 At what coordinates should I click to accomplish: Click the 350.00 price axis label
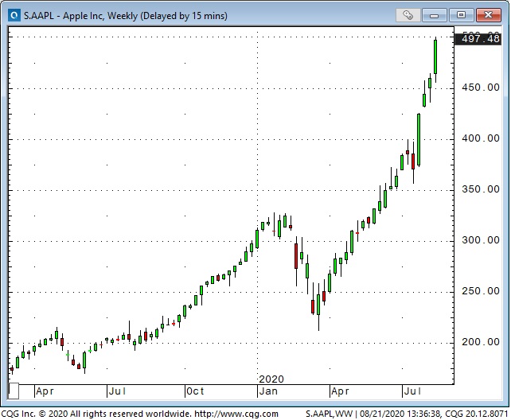pos(481,189)
